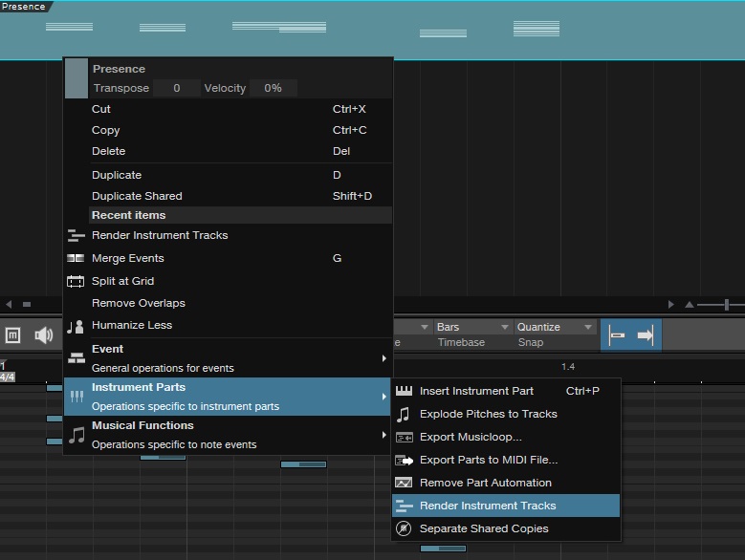Choose Cut from the context menu
This screenshot has width=745, height=560.
[x=228, y=109]
